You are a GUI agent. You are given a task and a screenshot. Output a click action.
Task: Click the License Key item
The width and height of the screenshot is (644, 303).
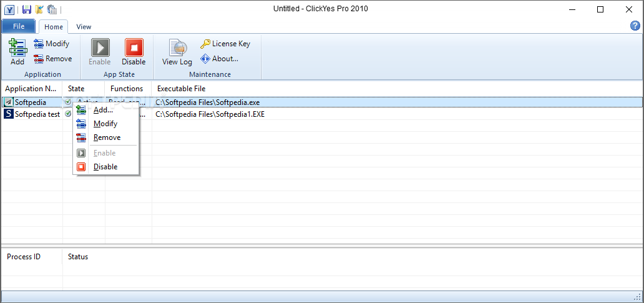(225, 44)
